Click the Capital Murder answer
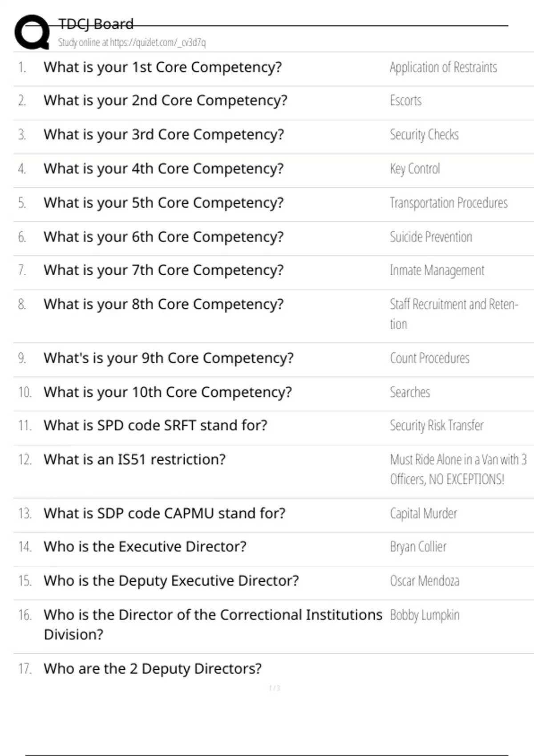Image resolution: width=534 pixels, height=756 pixels. pyautogui.click(x=423, y=514)
